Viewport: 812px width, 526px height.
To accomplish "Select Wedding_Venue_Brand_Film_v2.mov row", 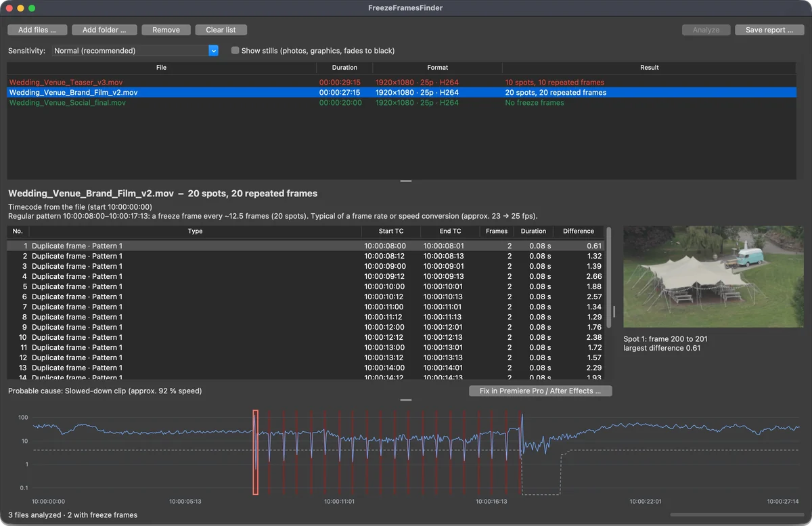I will click(402, 93).
